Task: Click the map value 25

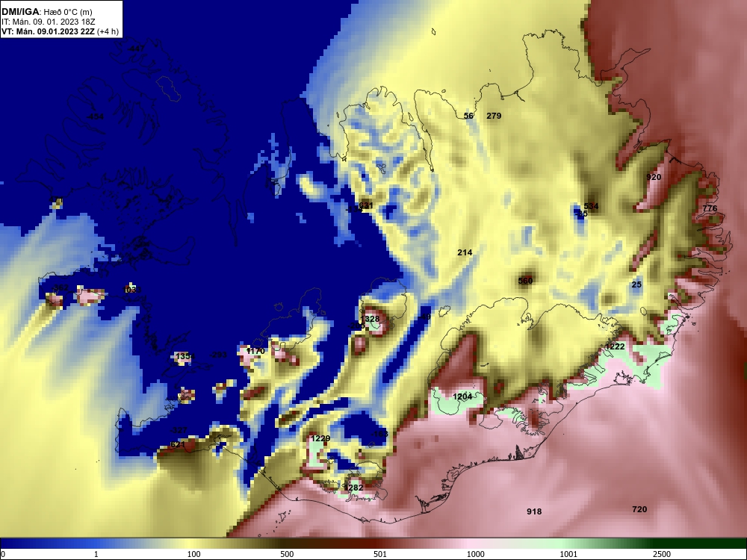Action: coord(637,284)
